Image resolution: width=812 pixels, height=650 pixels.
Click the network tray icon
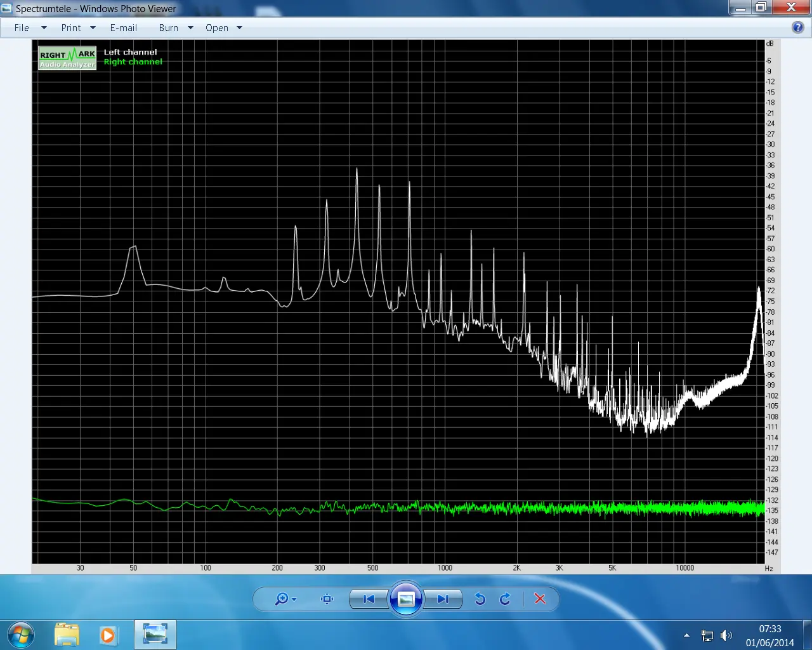[707, 635]
